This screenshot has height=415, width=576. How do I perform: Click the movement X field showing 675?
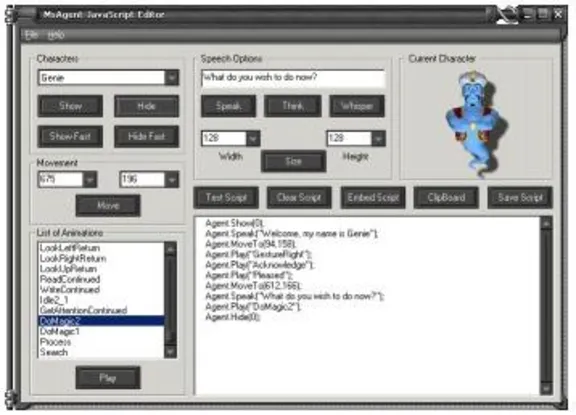tap(61, 180)
